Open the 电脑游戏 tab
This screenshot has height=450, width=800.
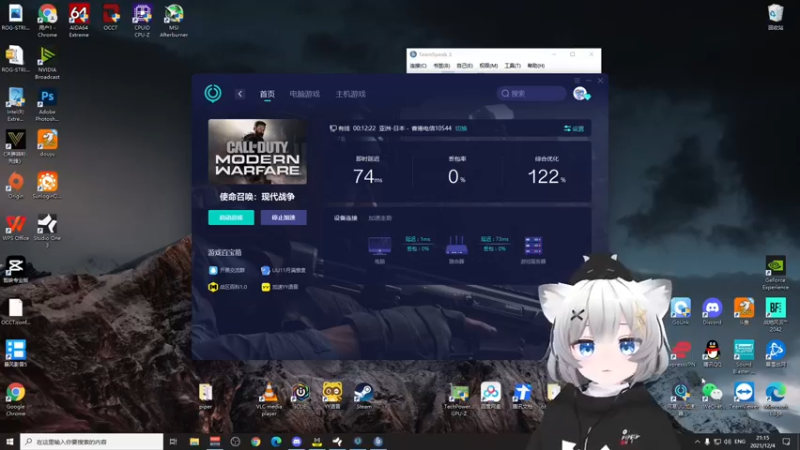pos(305,94)
